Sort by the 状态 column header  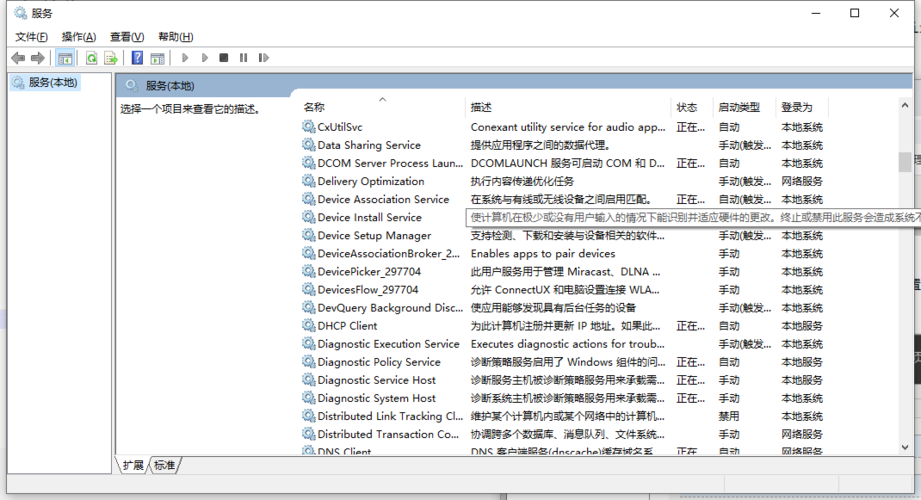(691, 107)
